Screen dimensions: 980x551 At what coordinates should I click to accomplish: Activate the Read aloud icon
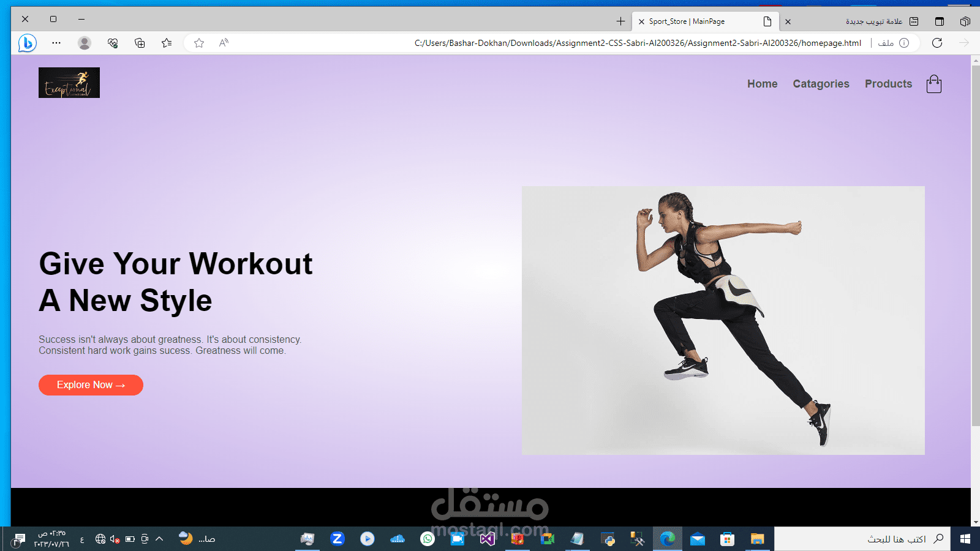[x=224, y=43]
